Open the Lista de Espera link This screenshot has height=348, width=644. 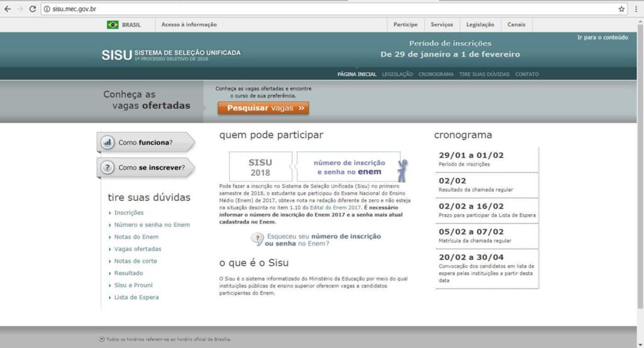(x=136, y=297)
